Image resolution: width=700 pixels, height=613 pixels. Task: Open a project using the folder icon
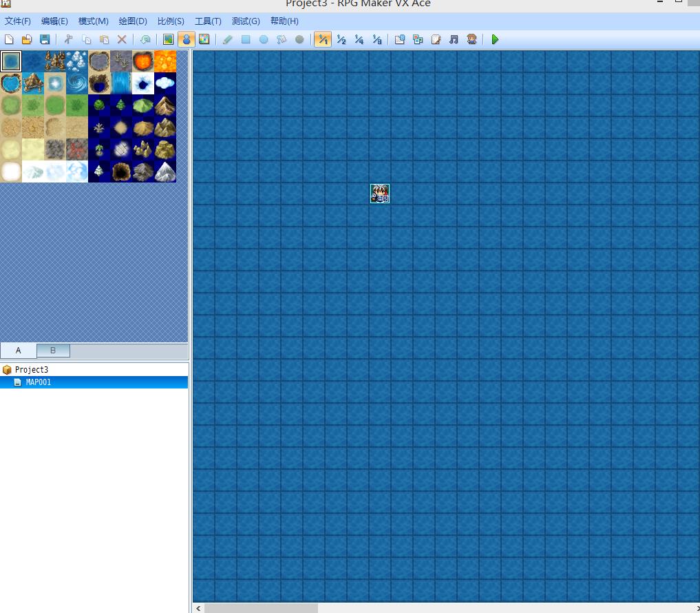[x=27, y=40]
